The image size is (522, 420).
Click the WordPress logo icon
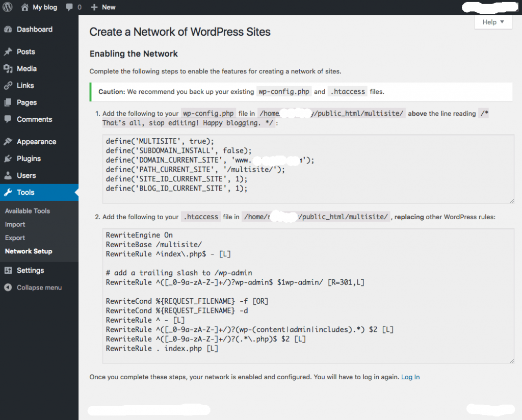(x=7, y=7)
